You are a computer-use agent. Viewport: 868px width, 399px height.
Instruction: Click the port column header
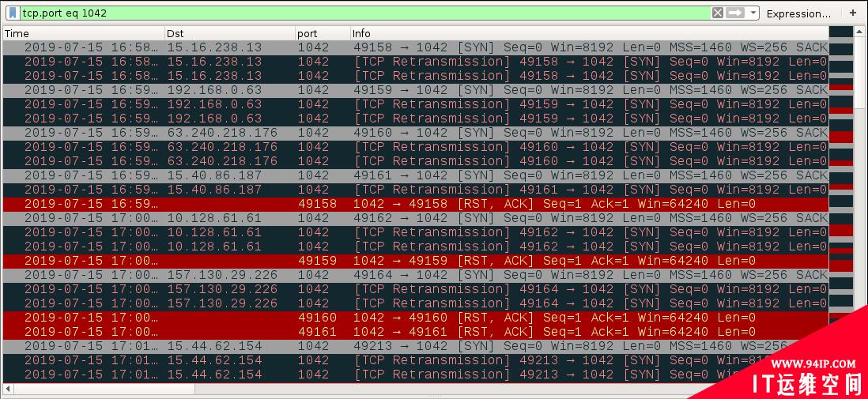[x=323, y=33]
